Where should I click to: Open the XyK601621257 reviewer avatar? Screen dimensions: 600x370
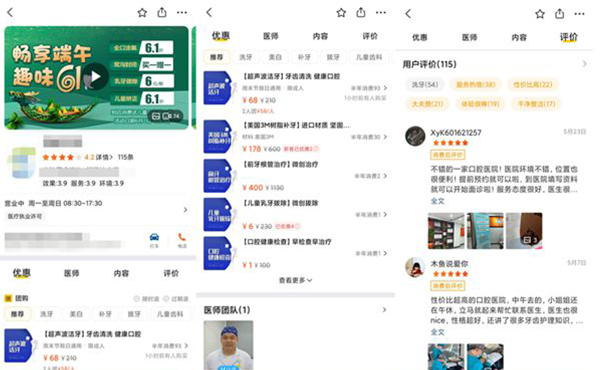tap(415, 136)
